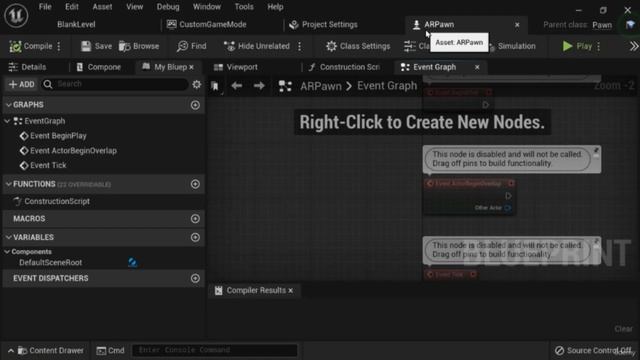The width and height of the screenshot is (640, 360).
Task: Switch to the Details panel tab
Action: tap(28, 67)
